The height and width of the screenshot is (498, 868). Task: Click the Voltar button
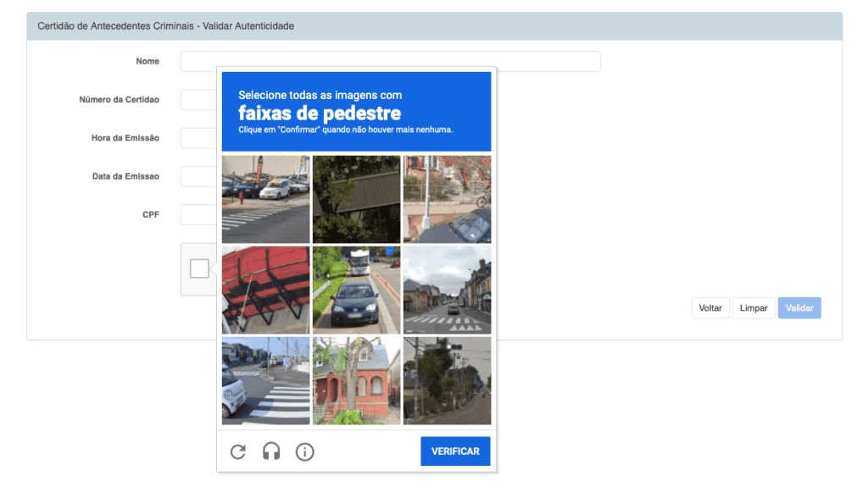(x=710, y=308)
